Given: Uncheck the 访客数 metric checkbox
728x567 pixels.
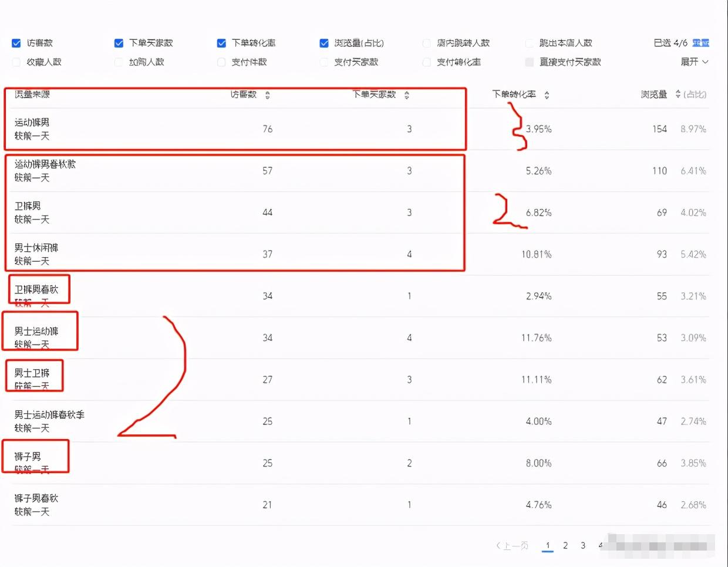Looking at the screenshot, I should tap(16, 42).
